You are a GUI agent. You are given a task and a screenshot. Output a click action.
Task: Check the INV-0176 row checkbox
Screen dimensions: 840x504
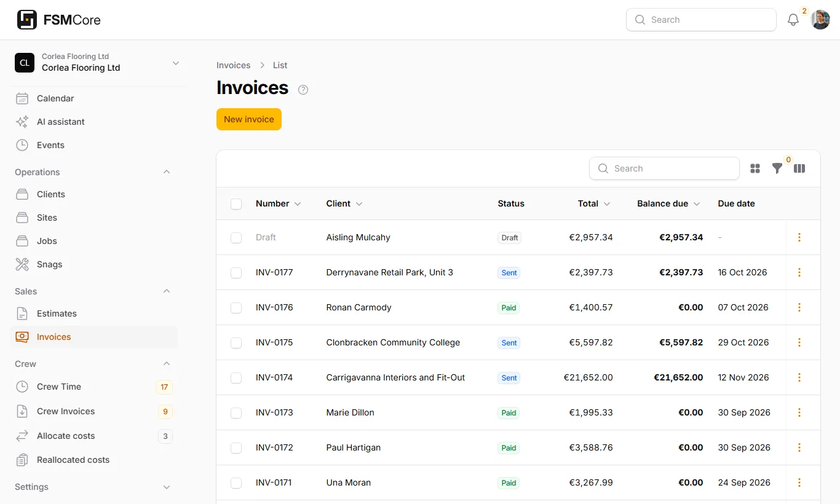[236, 307]
